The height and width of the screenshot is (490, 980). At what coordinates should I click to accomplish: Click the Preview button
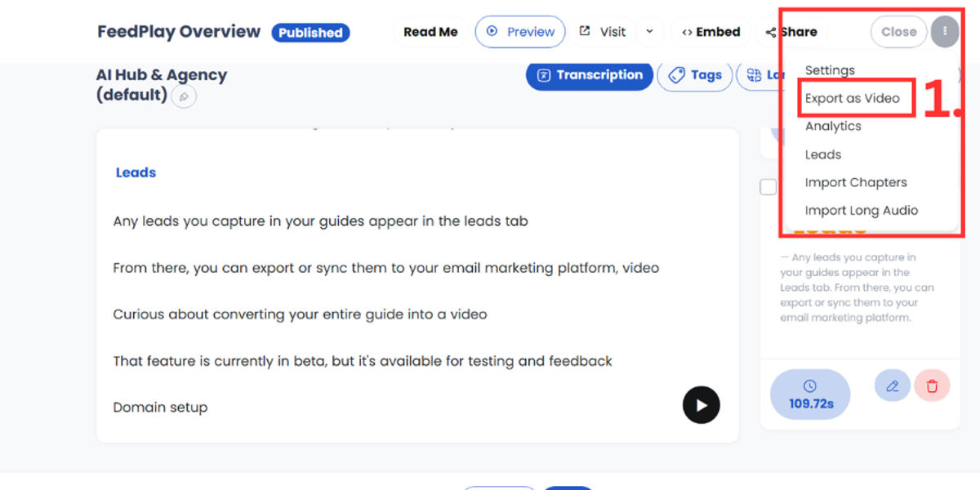click(x=520, y=32)
